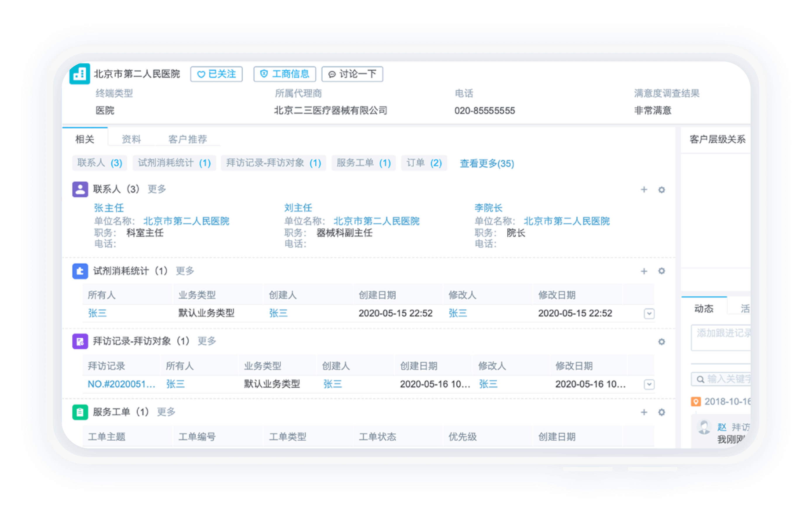Open visit record NO.#2020051 link
Viewport: 812px width, 517px height.
click(x=121, y=384)
